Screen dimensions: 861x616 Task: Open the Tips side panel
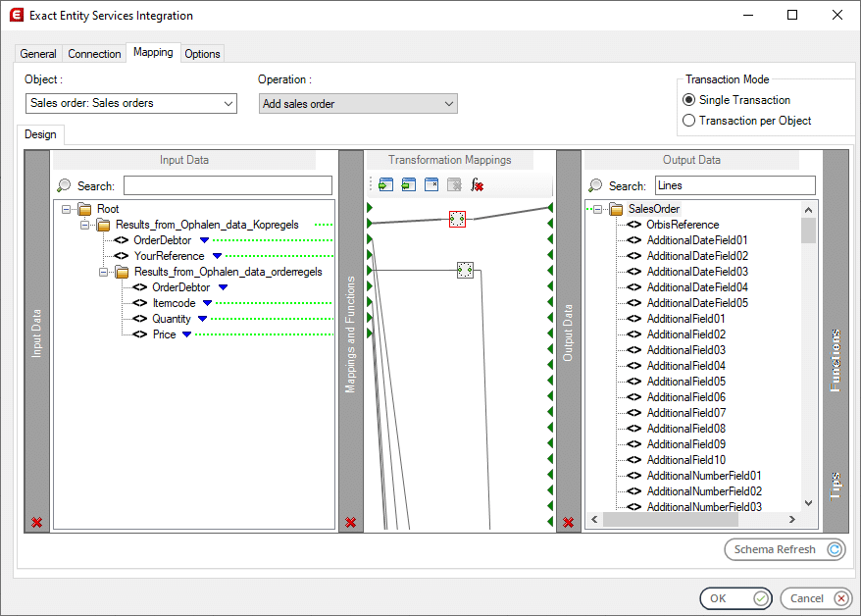pos(836,486)
